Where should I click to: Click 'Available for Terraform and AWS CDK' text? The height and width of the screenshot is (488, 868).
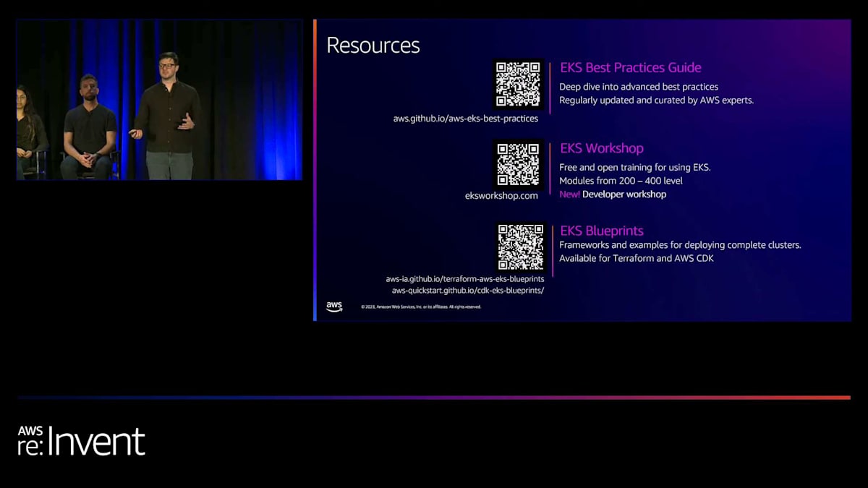click(x=637, y=258)
